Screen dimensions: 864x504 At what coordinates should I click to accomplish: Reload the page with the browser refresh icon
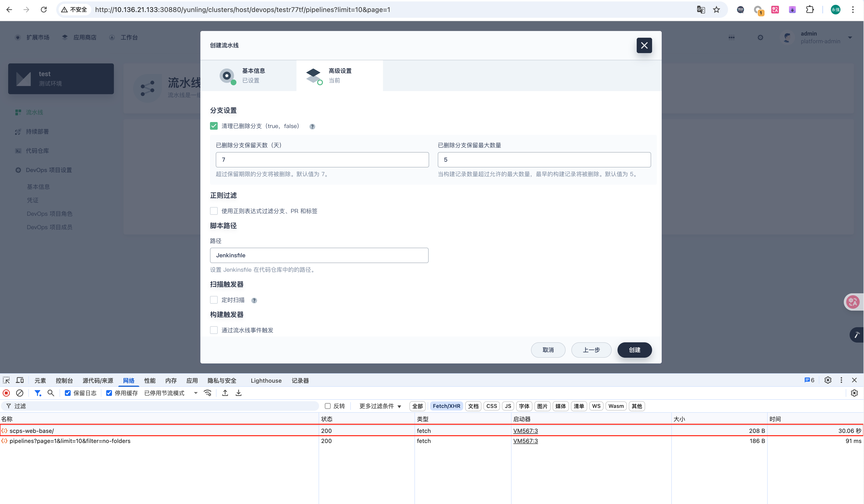pyautogui.click(x=43, y=10)
